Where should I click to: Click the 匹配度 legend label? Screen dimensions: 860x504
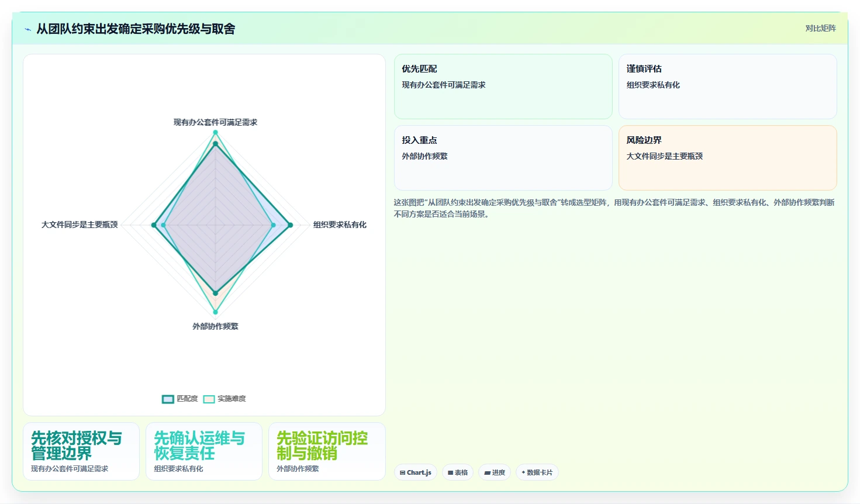point(187,399)
